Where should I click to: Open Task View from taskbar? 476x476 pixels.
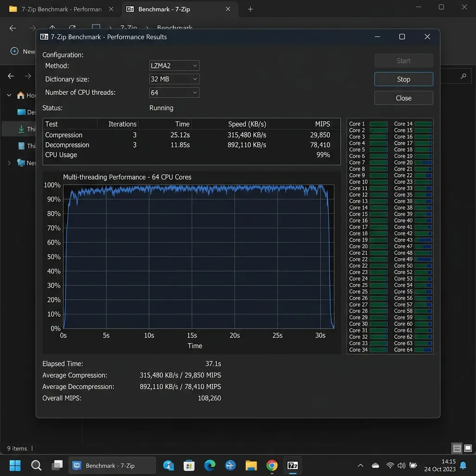pyautogui.click(x=57, y=465)
